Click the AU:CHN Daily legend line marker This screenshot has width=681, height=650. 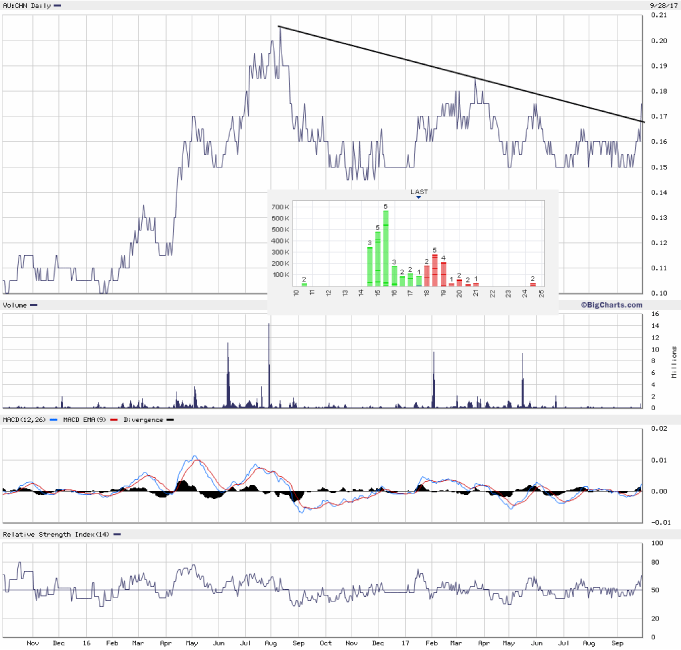pos(57,6)
